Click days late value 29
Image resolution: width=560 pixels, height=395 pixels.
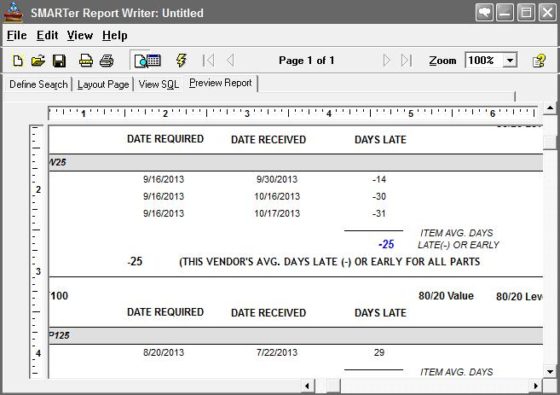(379, 352)
